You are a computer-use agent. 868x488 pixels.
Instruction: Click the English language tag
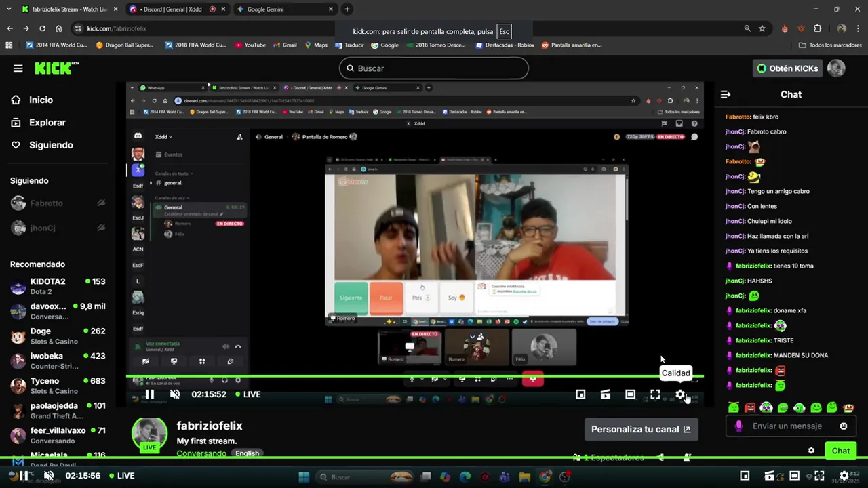tap(247, 453)
